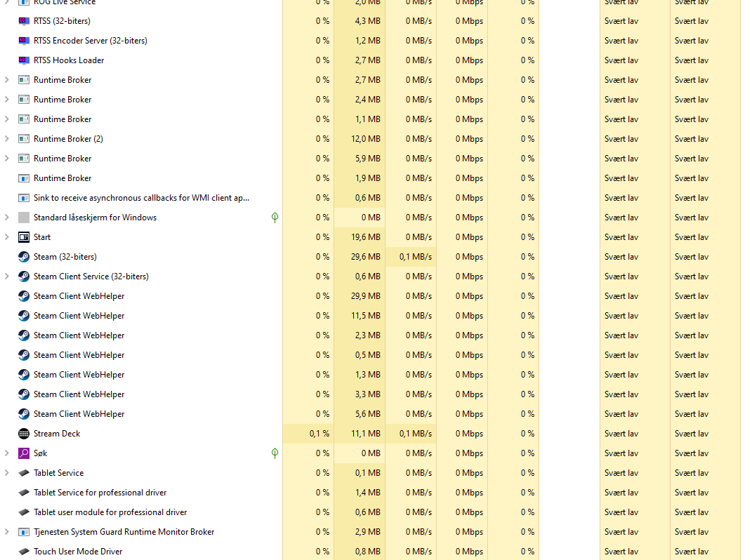
Task: Click the 4,3 MB memory value of RTSS
Action: [x=368, y=21]
